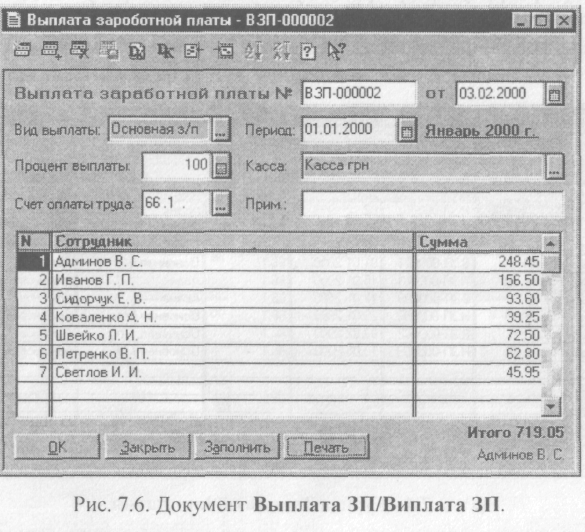This screenshot has width=585, height=532.
Task: Click the amount cell 93.60
Action: tap(478, 299)
